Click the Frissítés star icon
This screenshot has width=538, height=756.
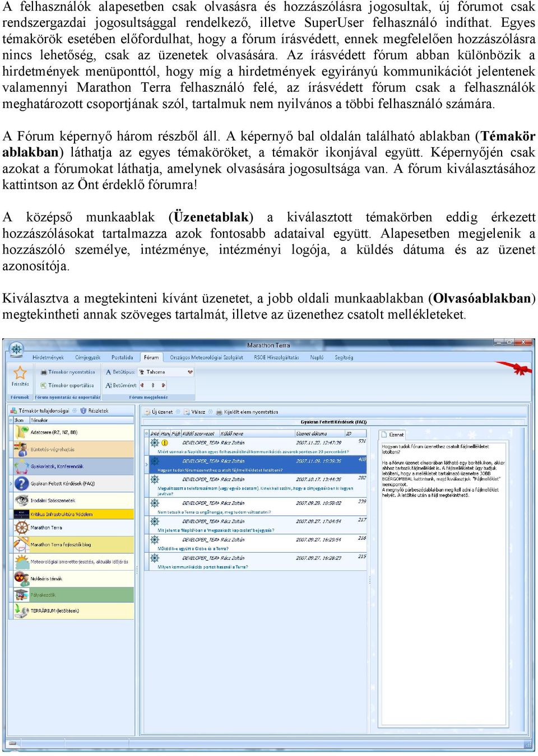click(x=20, y=372)
